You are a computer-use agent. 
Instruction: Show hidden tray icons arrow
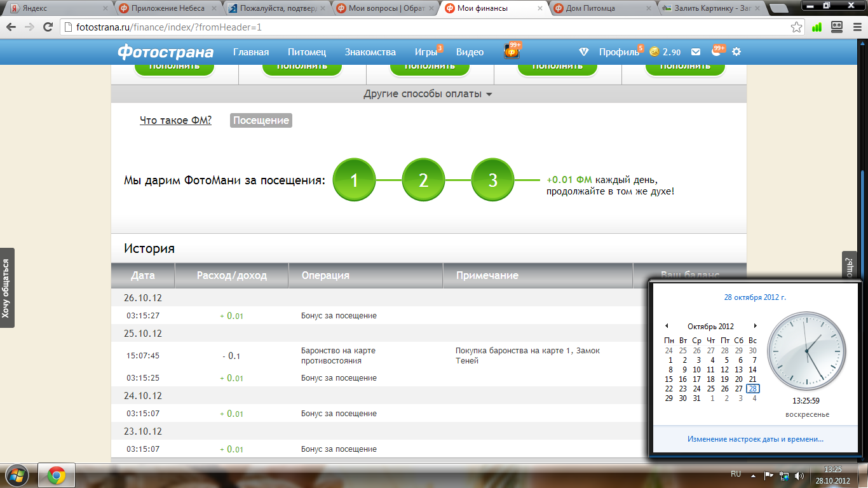754,475
